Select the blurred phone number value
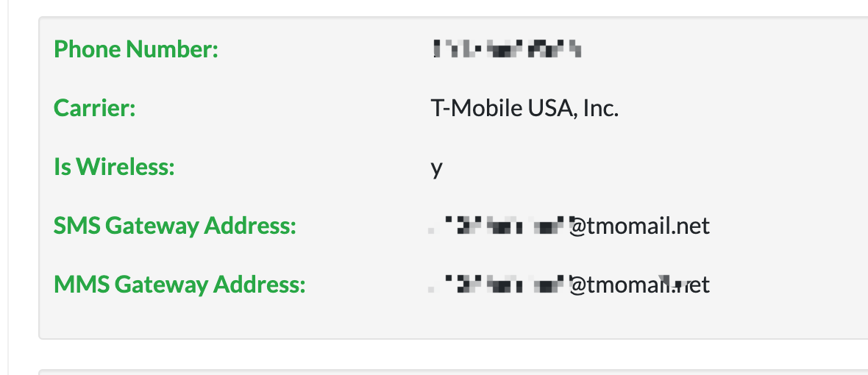868x375 pixels. (x=507, y=49)
